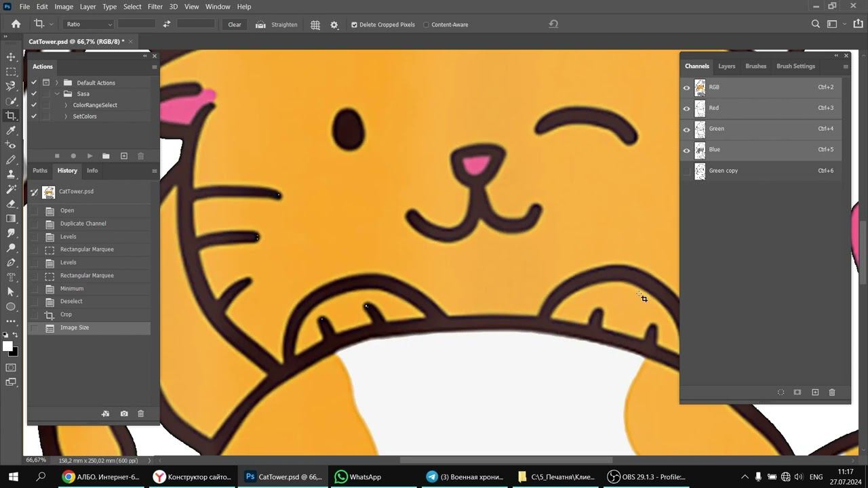This screenshot has width=868, height=488.
Task: Create new snapshot camera icon in History
Action: click(124, 413)
